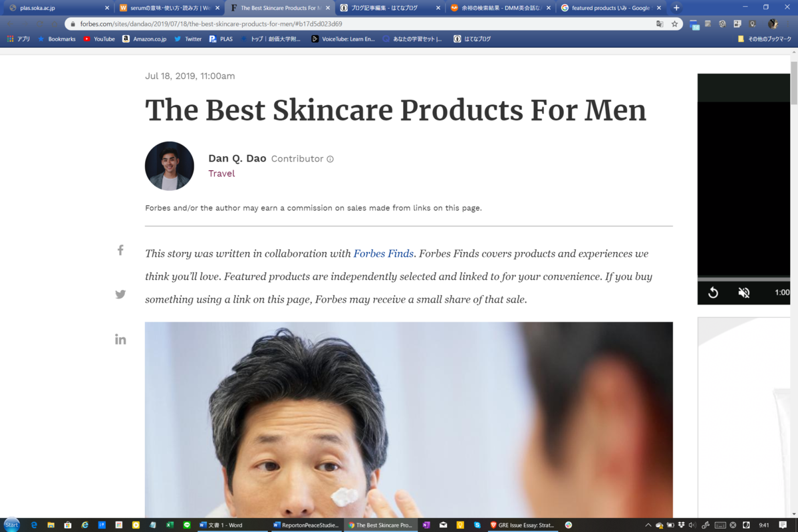
Task: Open Dan Q. Dao author name link
Action: click(237, 158)
